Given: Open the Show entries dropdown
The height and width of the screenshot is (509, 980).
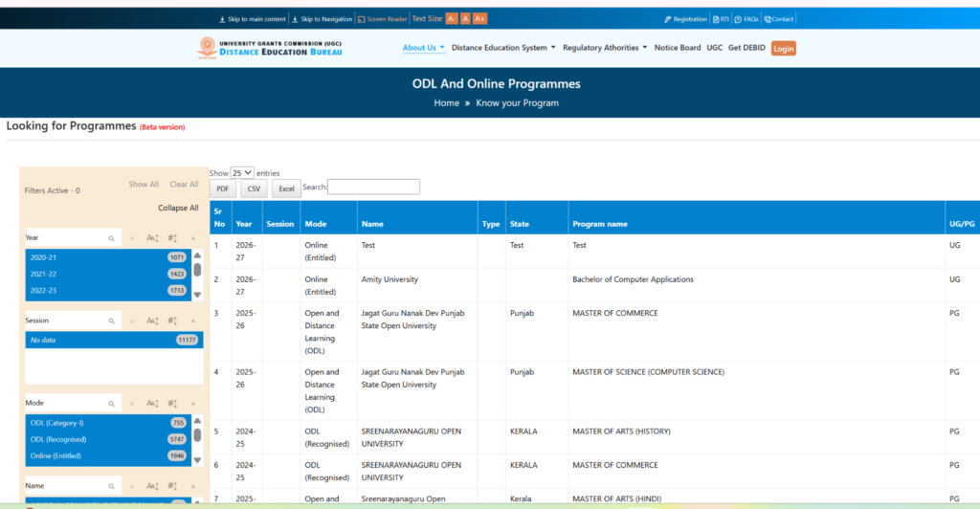Looking at the screenshot, I should 242,173.
